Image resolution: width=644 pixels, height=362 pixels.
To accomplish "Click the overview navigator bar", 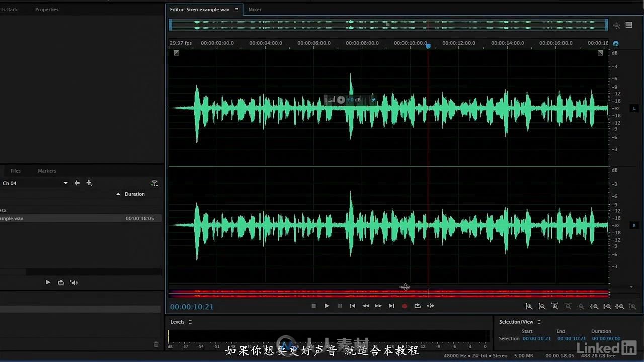I will [x=388, y=25].
